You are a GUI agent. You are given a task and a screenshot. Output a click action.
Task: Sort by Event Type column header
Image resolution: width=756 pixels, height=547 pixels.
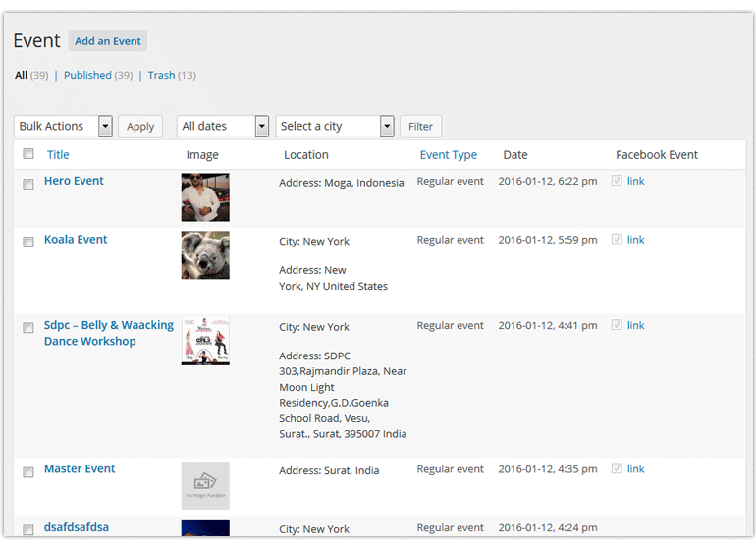pos(449,155)
